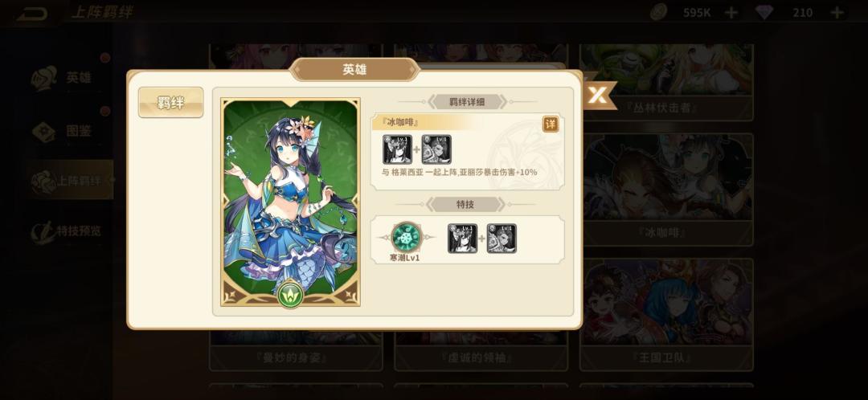
Task: Select the 羁绊 tab in popup
Action: coord(170,102)
